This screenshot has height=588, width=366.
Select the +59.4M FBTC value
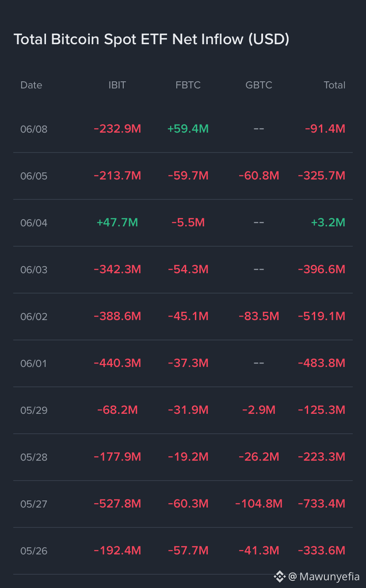[188, 129]
